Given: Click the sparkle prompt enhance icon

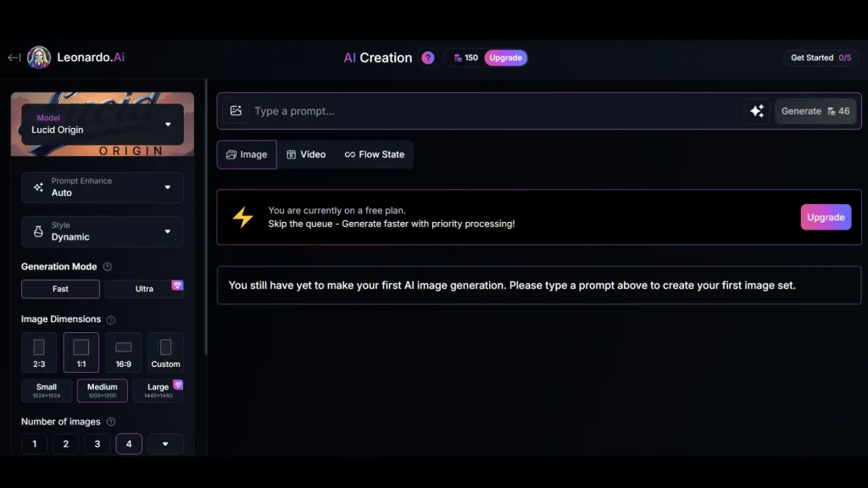Looking at the screenshot, I should (757, 111).
